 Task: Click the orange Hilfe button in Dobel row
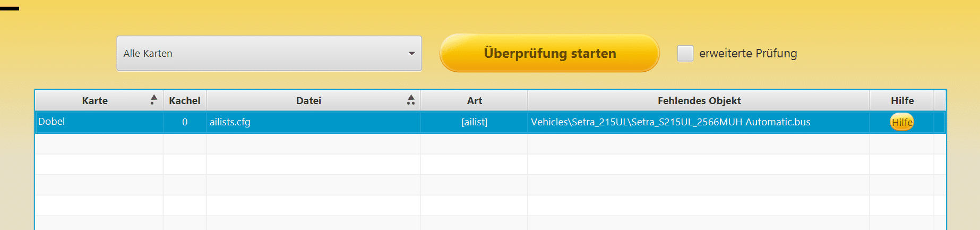pyautogui.click(x=902, y=122)
